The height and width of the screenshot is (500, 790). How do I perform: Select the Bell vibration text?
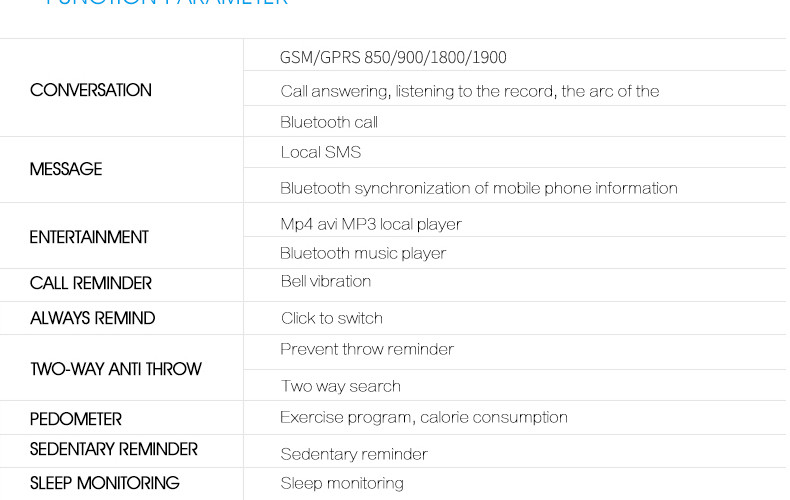(x=326, y=281)
